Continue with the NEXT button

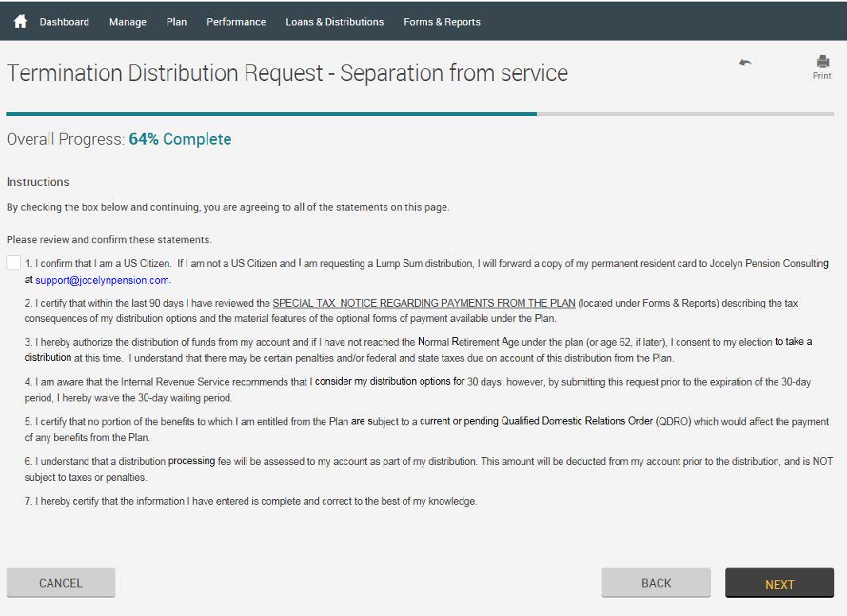[779, 583]
